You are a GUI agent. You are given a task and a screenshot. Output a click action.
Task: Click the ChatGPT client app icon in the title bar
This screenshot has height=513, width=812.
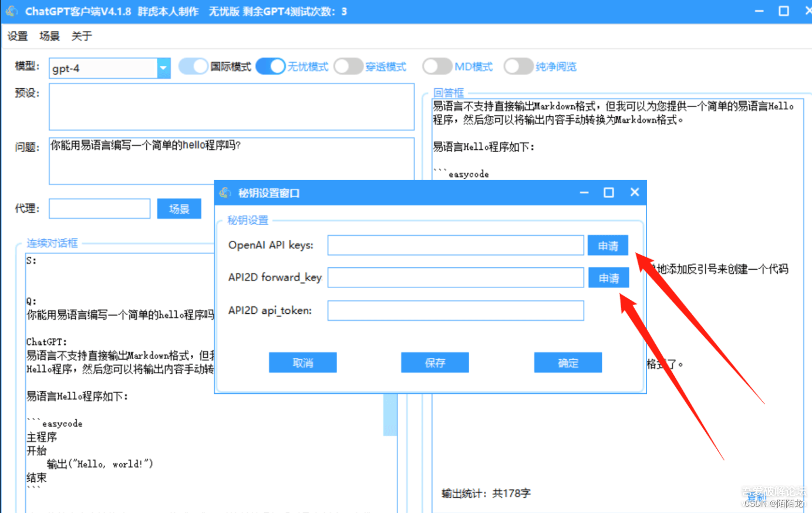(11, 11)
